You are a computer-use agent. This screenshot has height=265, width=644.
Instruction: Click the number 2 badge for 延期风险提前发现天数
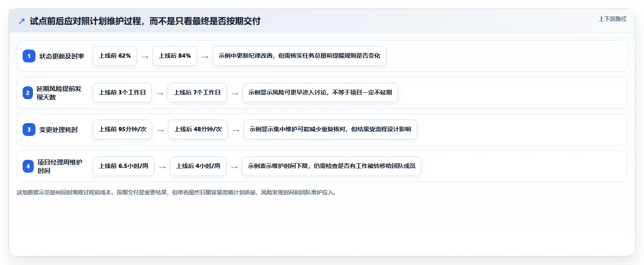(28, 93)
